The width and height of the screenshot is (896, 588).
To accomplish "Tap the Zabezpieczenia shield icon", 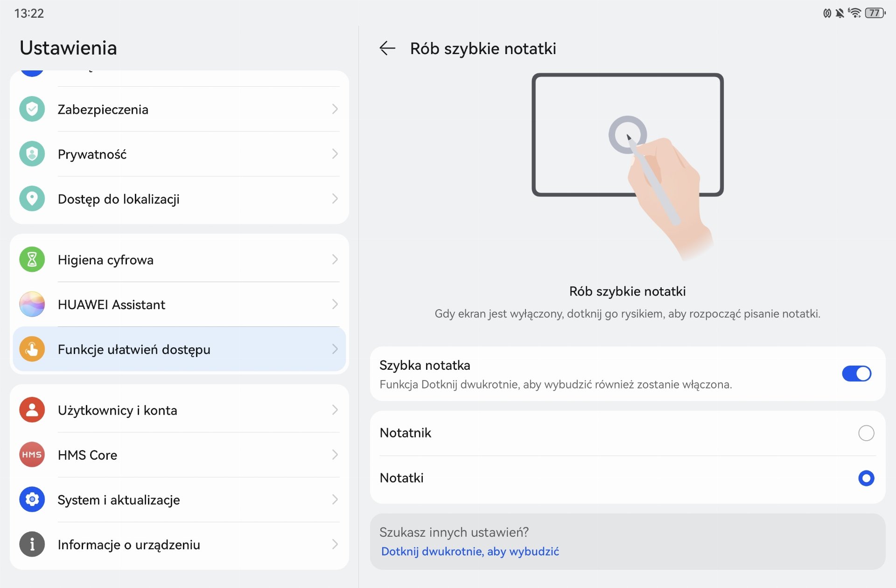I will pyautogui.click(x=32, y=109).
